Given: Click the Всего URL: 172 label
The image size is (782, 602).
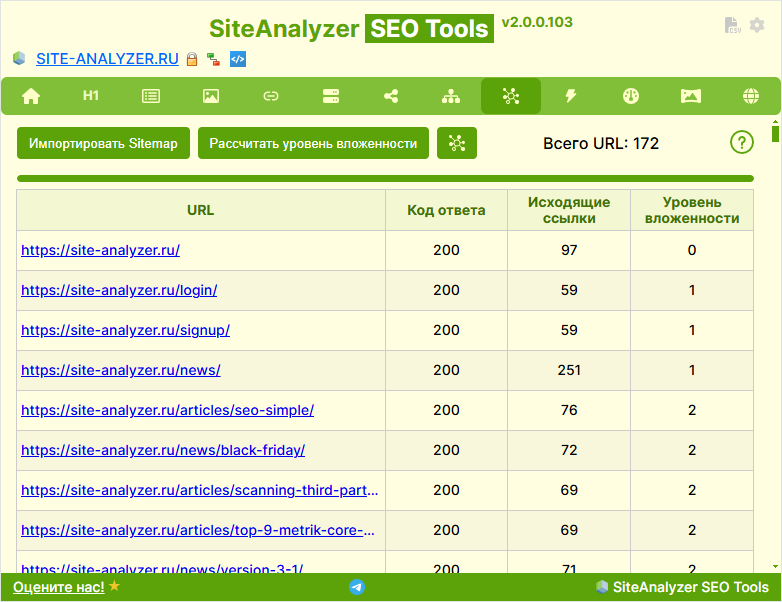Looking at the screenshot, I should 601,143.
